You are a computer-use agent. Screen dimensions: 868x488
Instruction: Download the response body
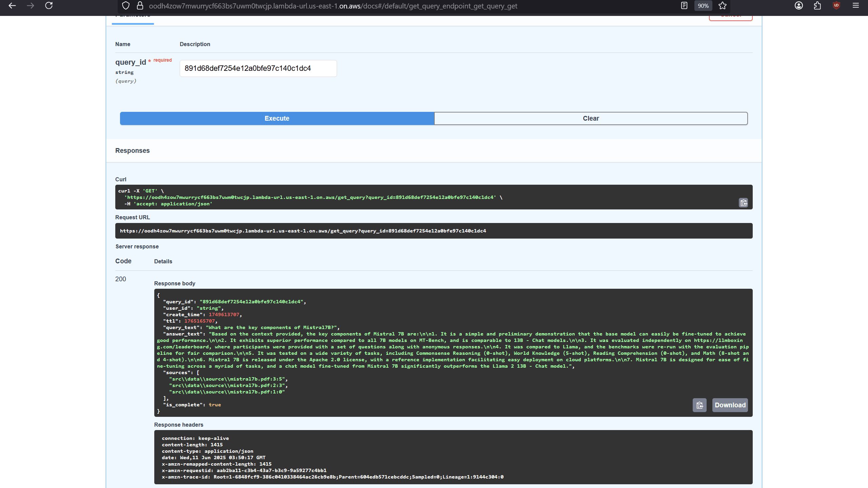point(730,405)
